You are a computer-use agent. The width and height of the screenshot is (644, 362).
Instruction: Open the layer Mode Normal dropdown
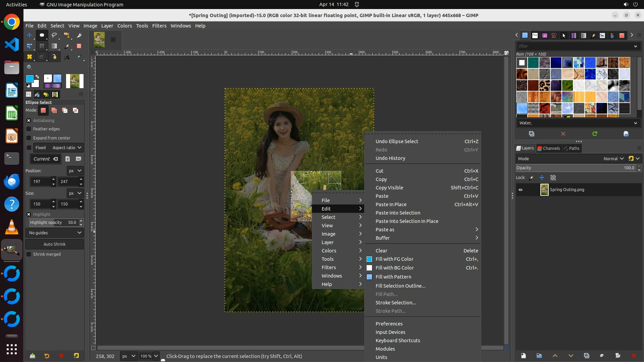click(613, 159)
